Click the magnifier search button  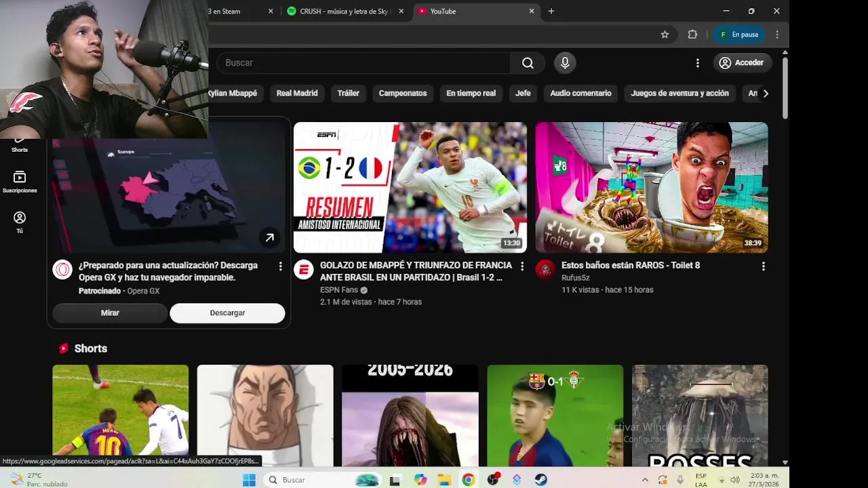pos(528,63)
